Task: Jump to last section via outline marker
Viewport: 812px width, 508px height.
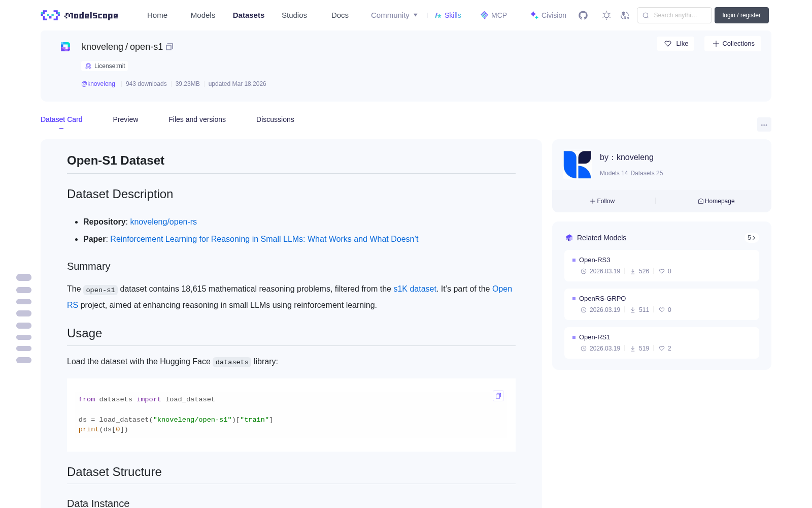Action: tap(24, 360)
